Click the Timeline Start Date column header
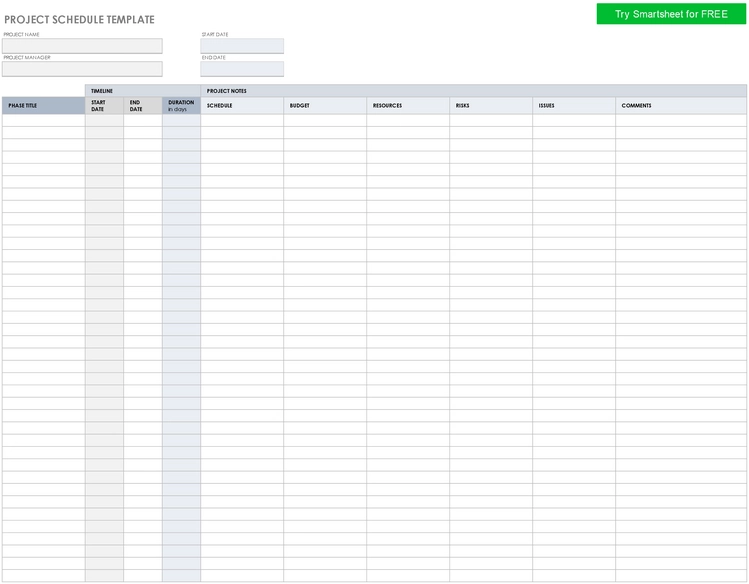Viewport: 749px width, 584px height. click(x=104, y=106)
